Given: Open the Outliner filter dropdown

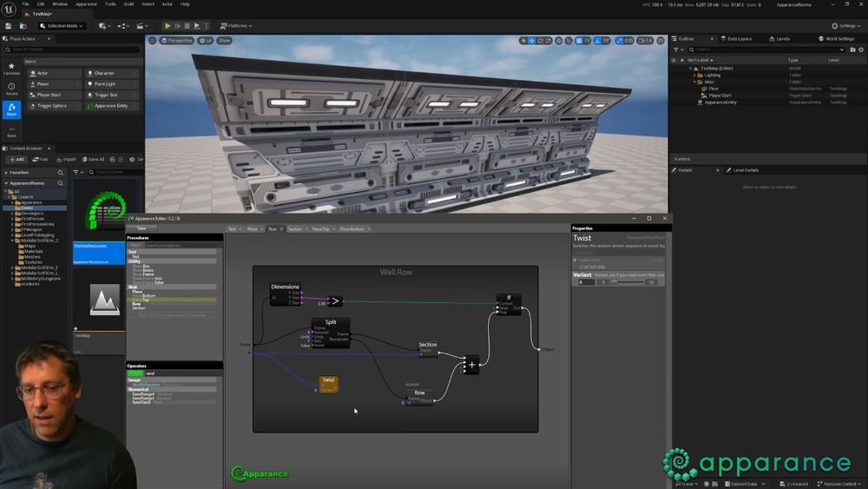Looking at the screenshot, I should tap(678, 50).
